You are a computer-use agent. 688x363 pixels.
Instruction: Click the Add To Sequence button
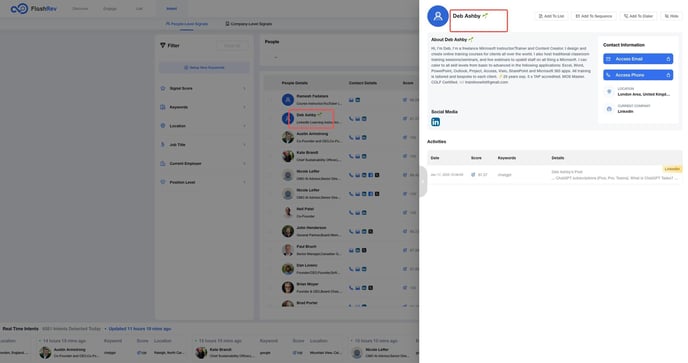(x=594, y=16)
